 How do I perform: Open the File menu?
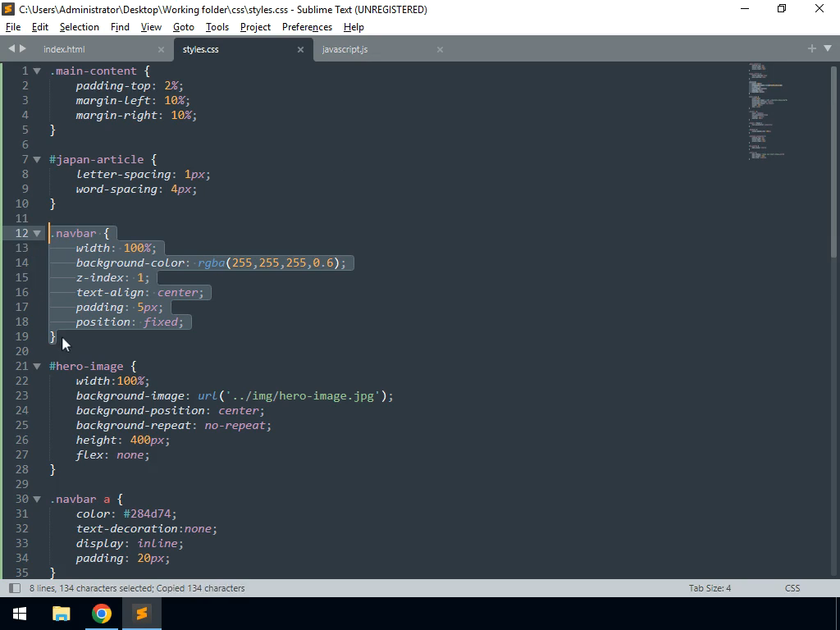[x=13, y=27]
